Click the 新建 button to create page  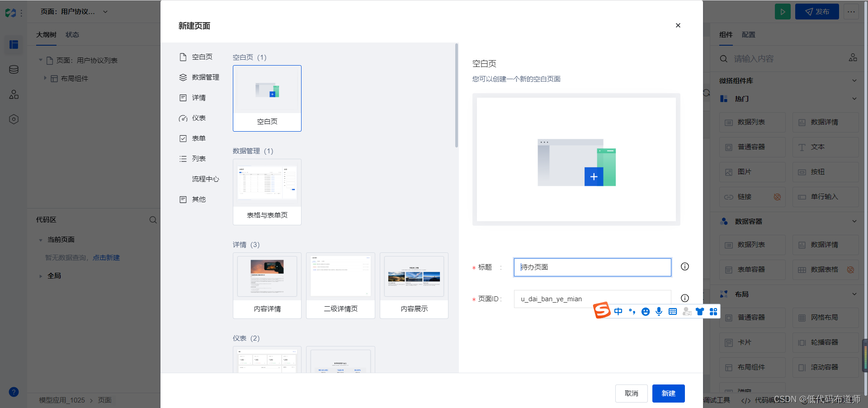point(668,394)
